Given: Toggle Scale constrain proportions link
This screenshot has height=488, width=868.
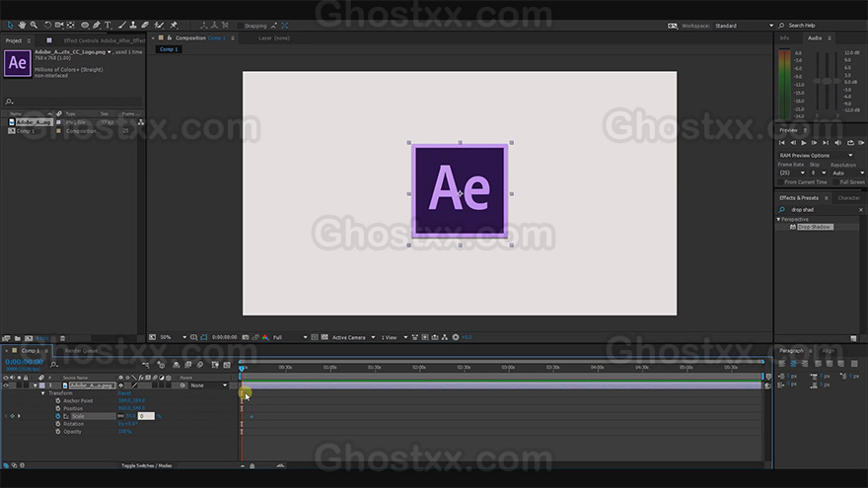Looking at the screenshot, I should pos(120,416).
